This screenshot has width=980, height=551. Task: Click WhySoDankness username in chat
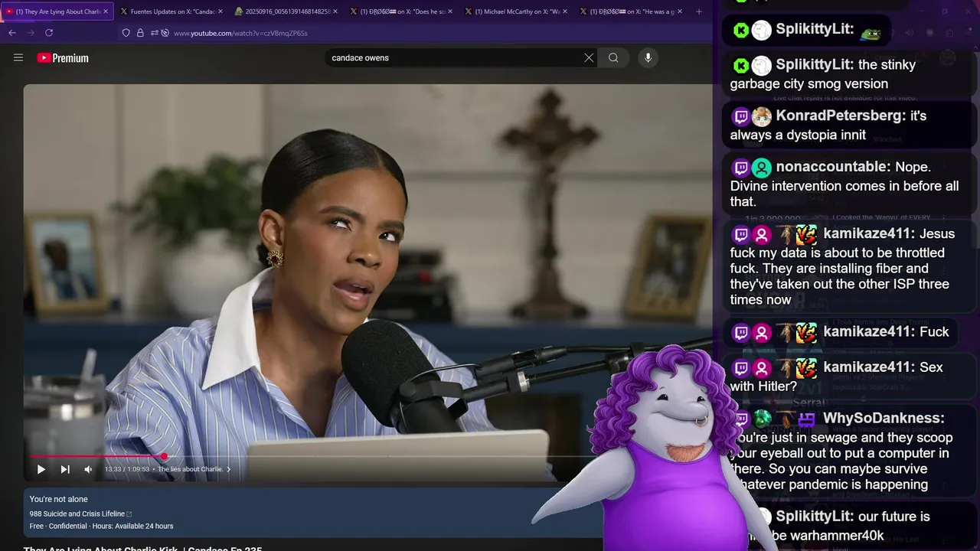884,418
